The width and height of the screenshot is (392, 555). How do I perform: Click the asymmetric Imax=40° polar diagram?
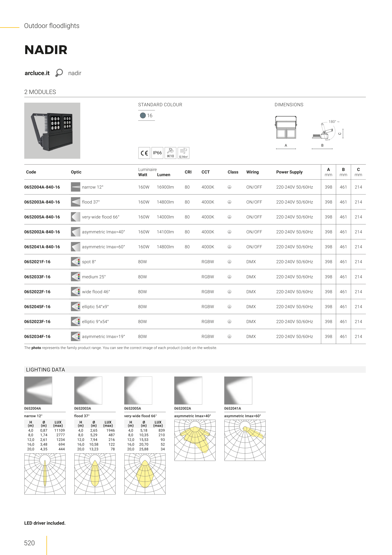point(195,440)
